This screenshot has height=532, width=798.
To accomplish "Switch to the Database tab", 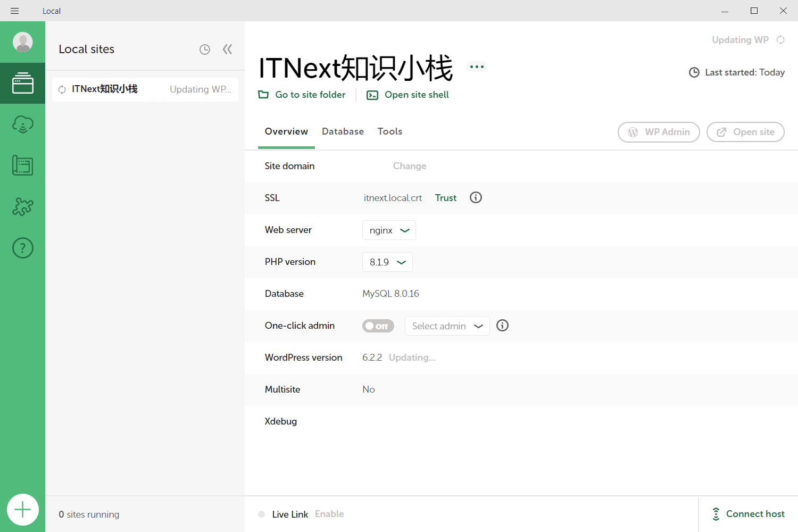I will pos(343,131).
